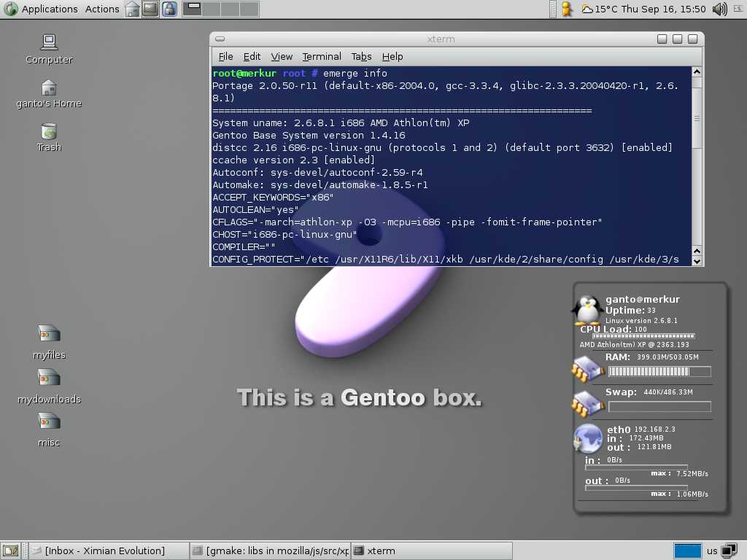The width and height of the screenshot is (747, 560).
Task: Open the xterm Terminal menu
Action: [322, 56]
